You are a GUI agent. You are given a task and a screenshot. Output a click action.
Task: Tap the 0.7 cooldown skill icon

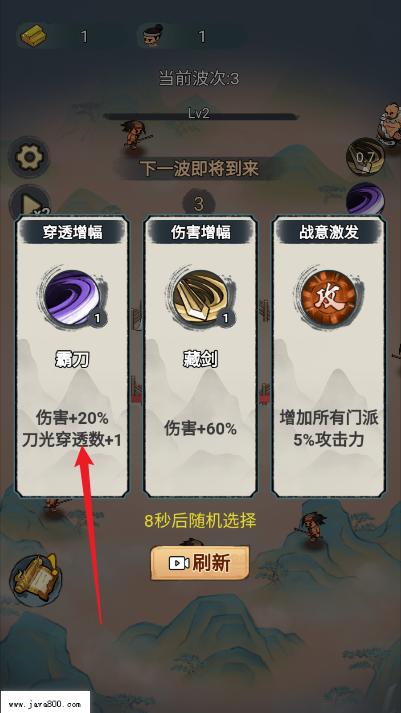[365, 158]
